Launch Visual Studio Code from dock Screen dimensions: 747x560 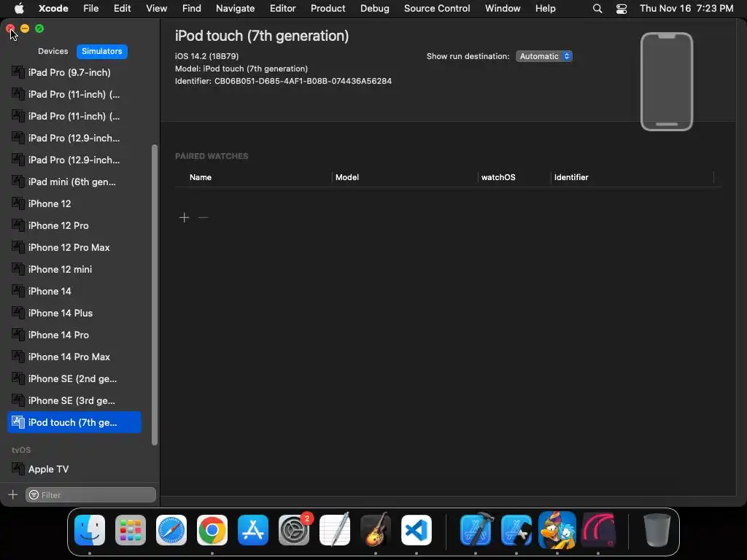417,530
